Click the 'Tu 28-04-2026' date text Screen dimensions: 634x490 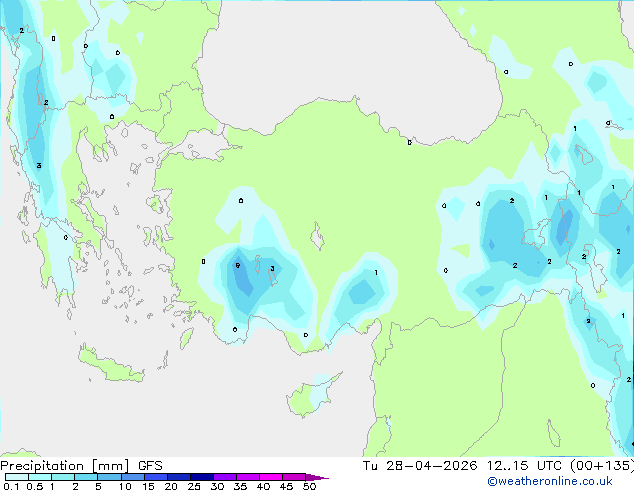pyautogui.click(x=420, y=466)
